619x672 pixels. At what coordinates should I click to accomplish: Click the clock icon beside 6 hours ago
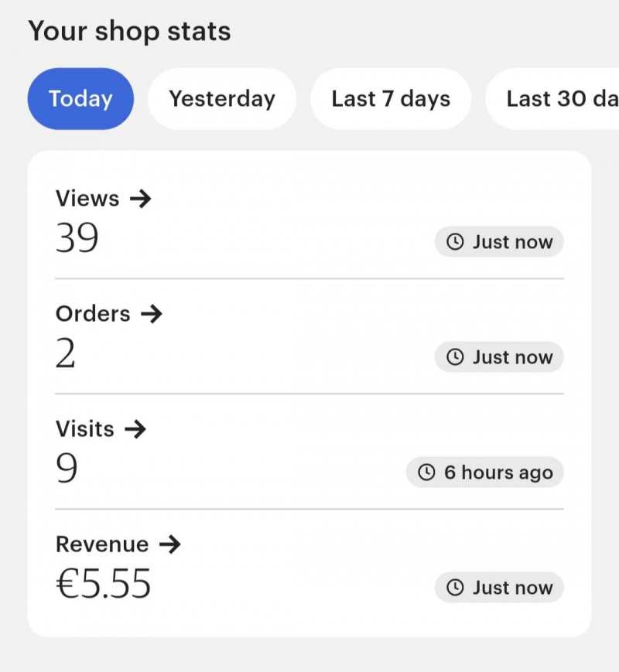(427, 472)
